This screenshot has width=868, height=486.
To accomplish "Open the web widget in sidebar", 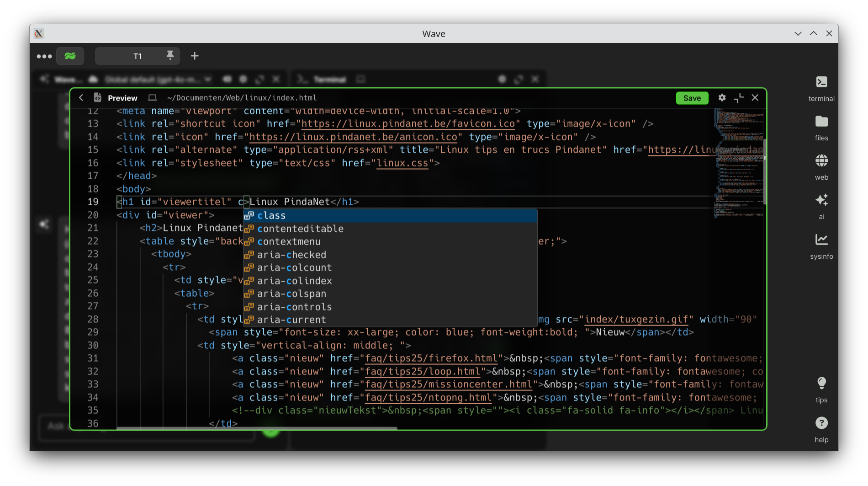I will (x=821, y=168).
